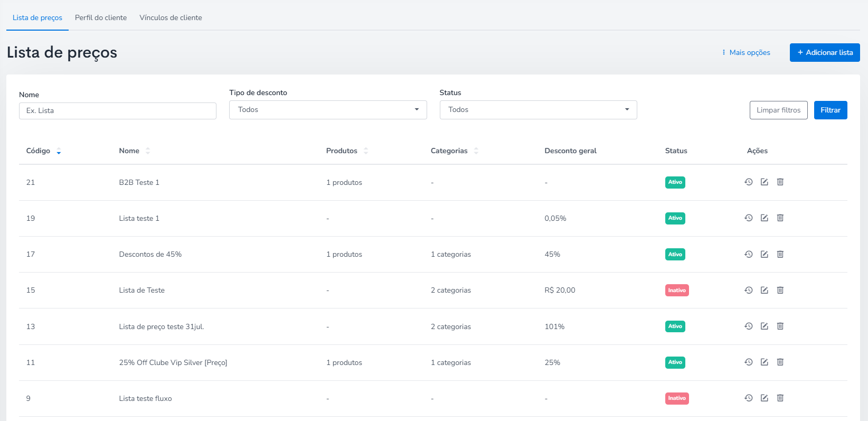The width and height of the screenshot is (868, 421).
Task: View history of 25% Off Clube Vip Silver
Action: [749, 362]
